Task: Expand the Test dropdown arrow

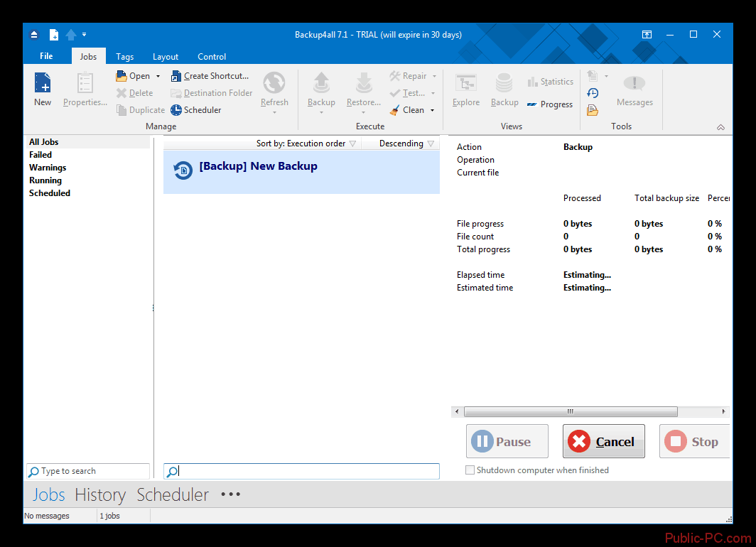Action: point(433,94)
